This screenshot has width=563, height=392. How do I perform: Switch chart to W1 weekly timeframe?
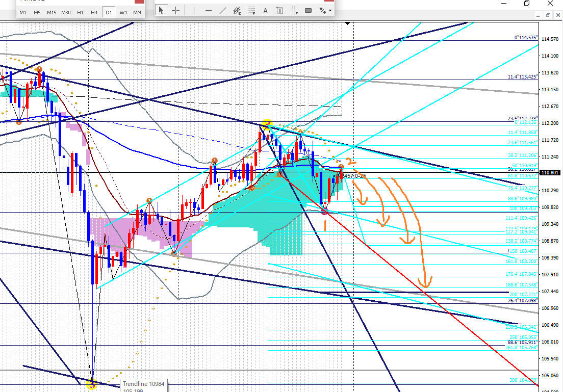[x=123, y=12]
